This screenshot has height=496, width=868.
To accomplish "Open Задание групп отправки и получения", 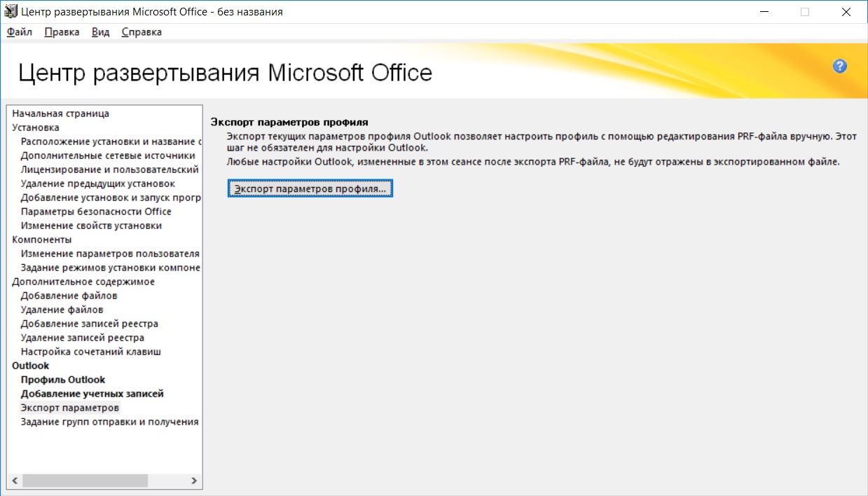I will pos(110,422).
